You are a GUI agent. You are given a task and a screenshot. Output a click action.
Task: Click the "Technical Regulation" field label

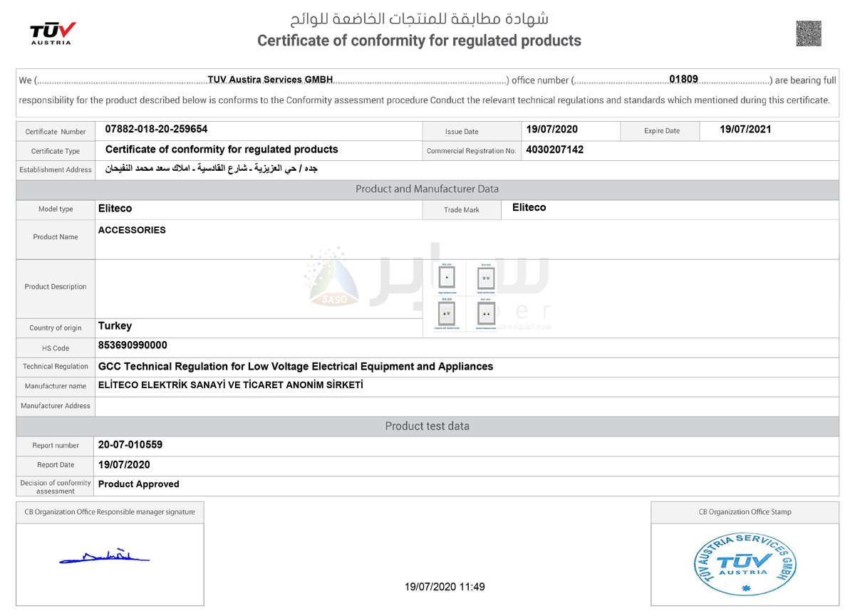pyautogui.click(x=56, y=367)
